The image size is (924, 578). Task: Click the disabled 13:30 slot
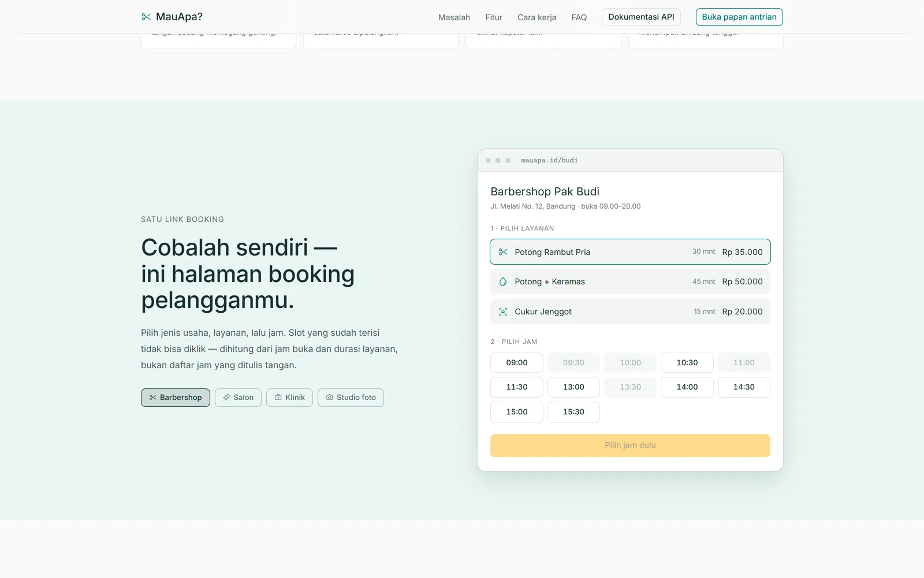(630, 387)
